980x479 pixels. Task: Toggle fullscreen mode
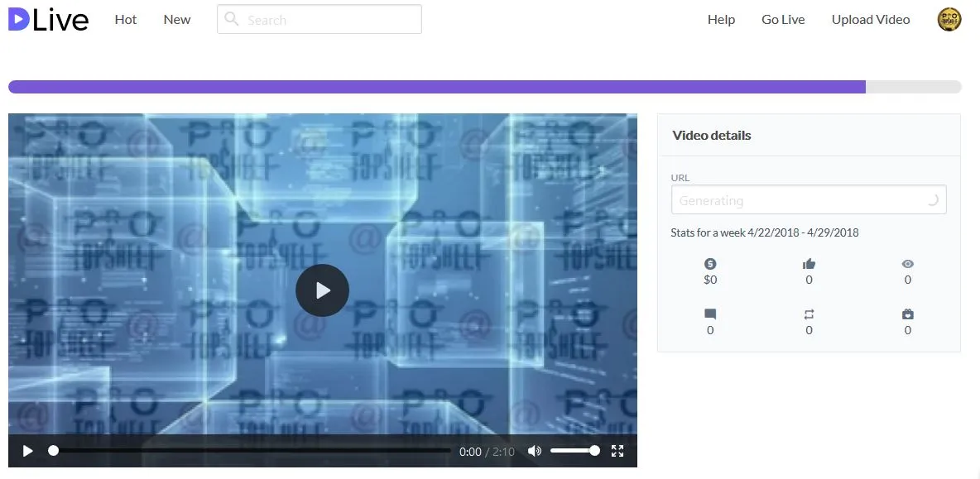pyautogui.click(x=617, y=451)
